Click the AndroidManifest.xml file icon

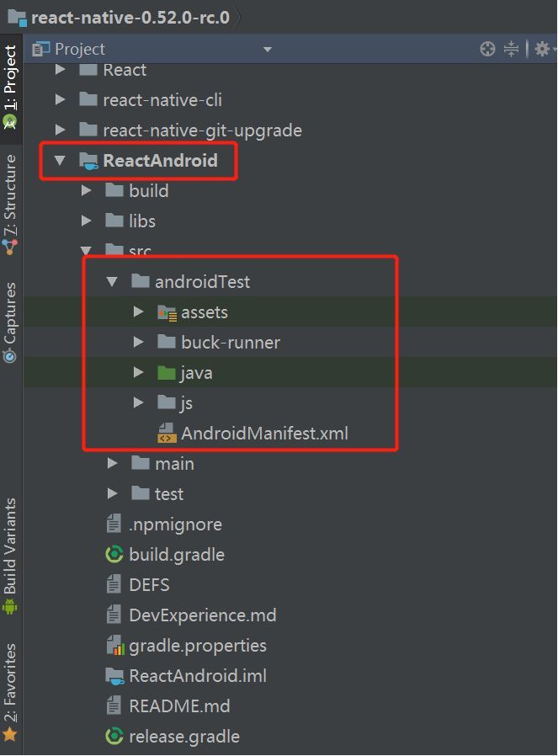coord(167,434)
